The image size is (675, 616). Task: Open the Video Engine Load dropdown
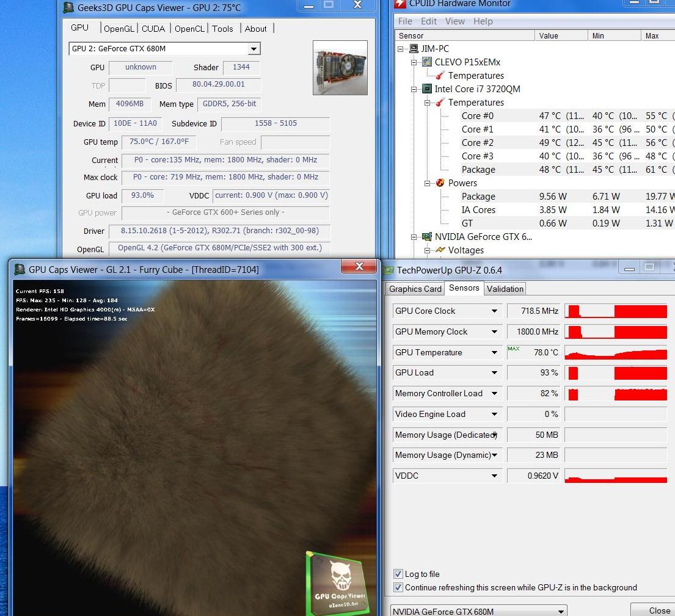[x=494, y=414]
